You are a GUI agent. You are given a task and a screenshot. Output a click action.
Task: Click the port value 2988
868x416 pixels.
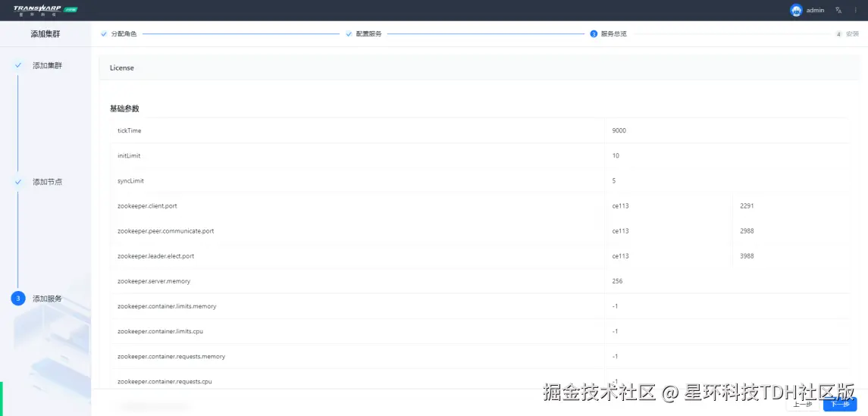(747, 231)
